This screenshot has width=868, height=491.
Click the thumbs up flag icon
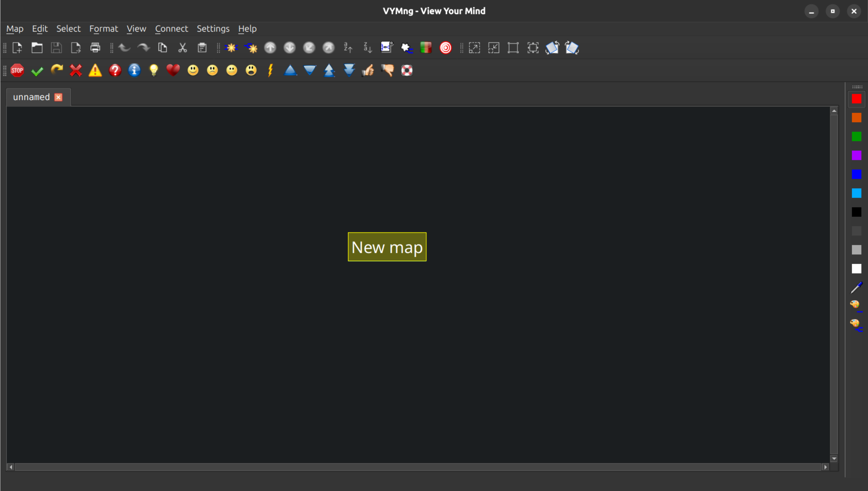pyautogui.click(x=368, y=70)
